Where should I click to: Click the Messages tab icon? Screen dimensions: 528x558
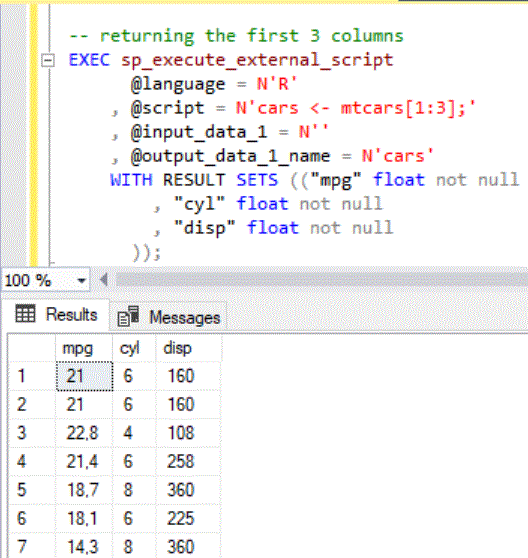(x=128, y=316)
